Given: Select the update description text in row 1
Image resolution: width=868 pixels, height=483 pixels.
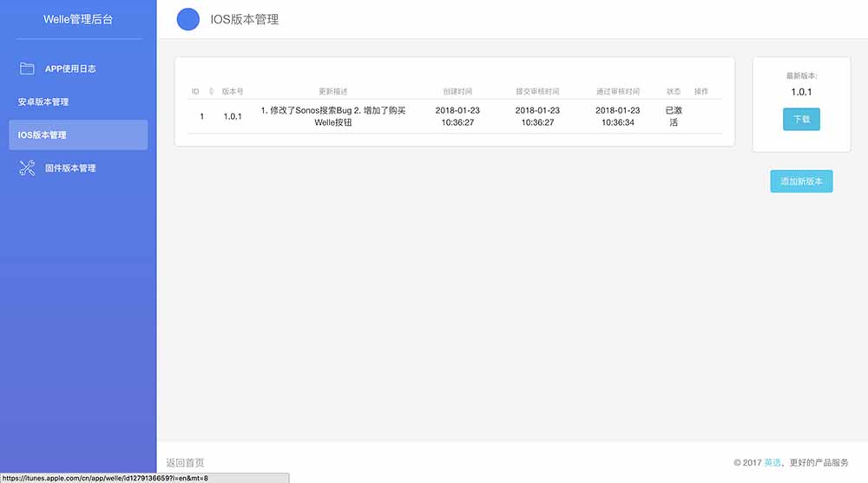Looking at the screenshot, I should tap(333, 116).
